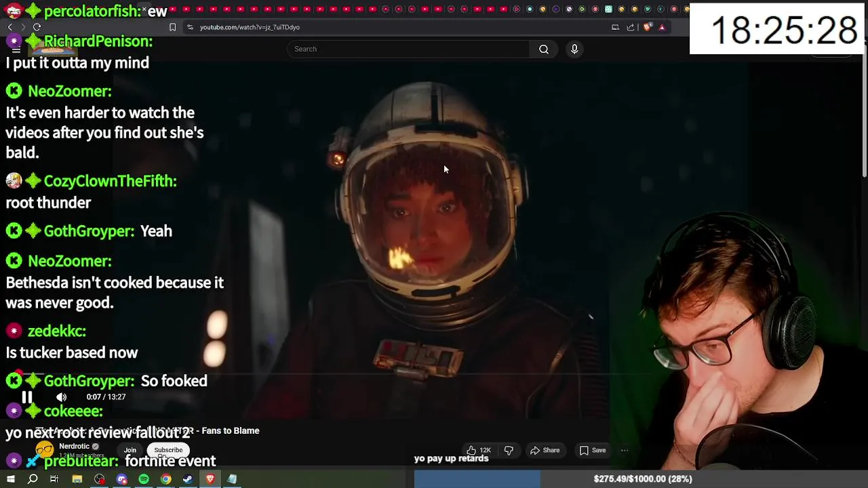This screenshot has width=868, height=488.
Task: Open Windows taskbar search
Action: (33, 479)
